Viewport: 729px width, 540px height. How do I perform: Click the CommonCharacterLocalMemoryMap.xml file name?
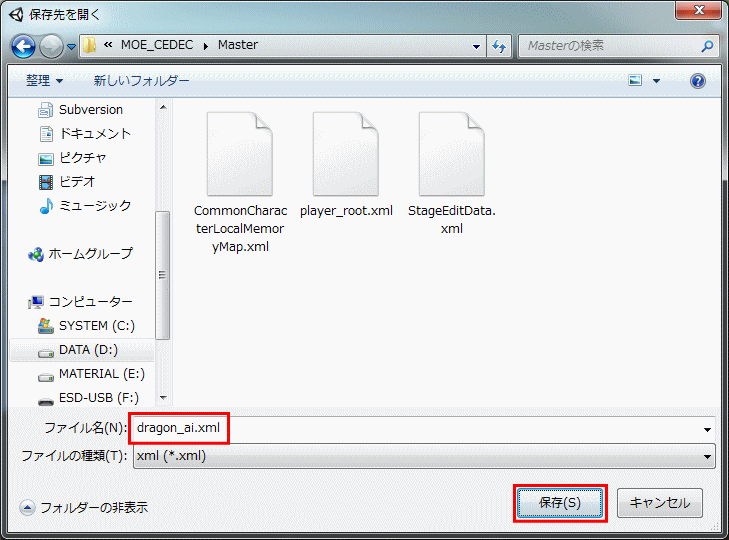240,229
